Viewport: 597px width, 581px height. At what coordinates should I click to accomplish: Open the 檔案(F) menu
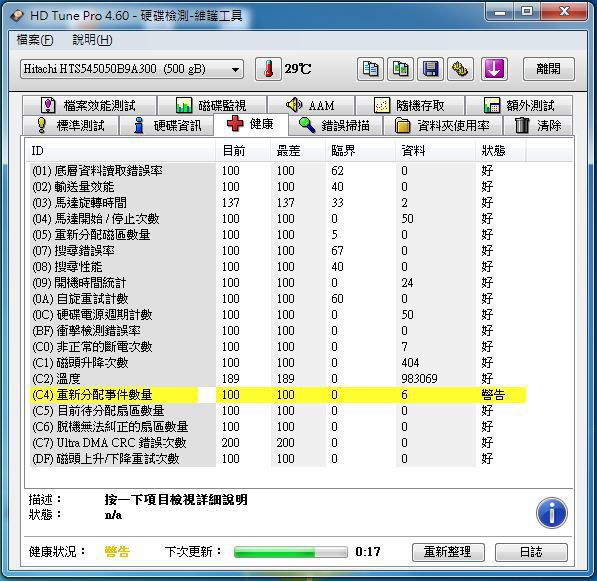(35, 40)
